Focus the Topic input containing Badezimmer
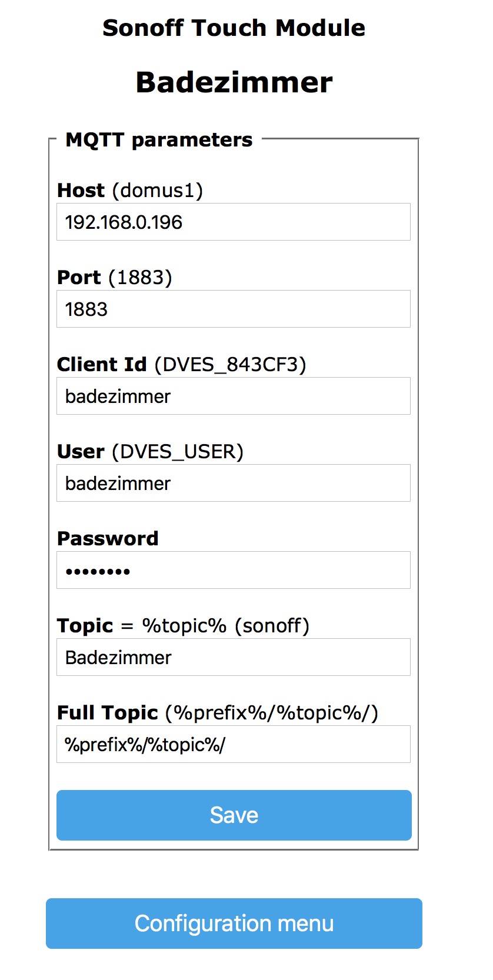The image size is (493, 980). tap(233, 658)
